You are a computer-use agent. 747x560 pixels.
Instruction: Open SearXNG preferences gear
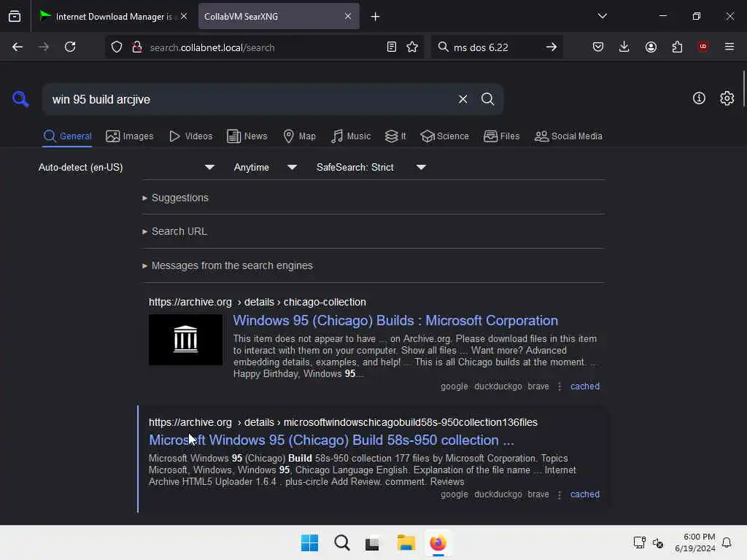(x=727, y=98)
